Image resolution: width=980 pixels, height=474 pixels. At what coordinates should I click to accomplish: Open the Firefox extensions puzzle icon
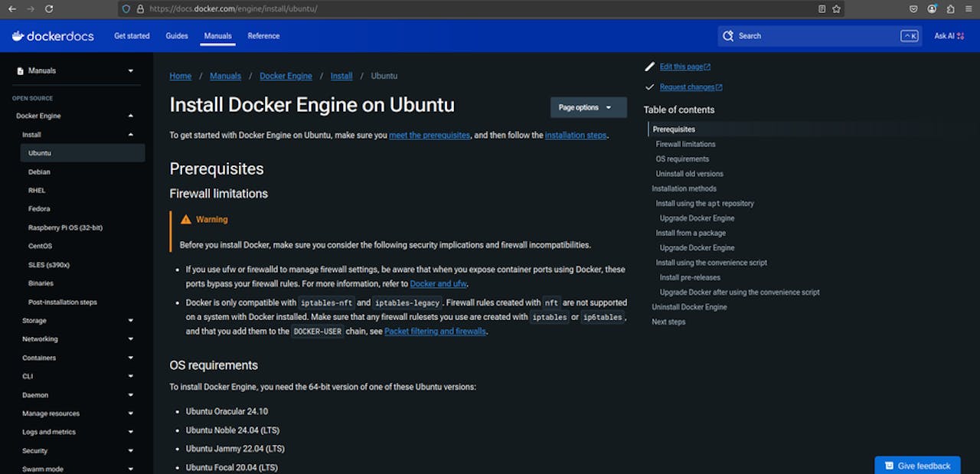point(951,9)
